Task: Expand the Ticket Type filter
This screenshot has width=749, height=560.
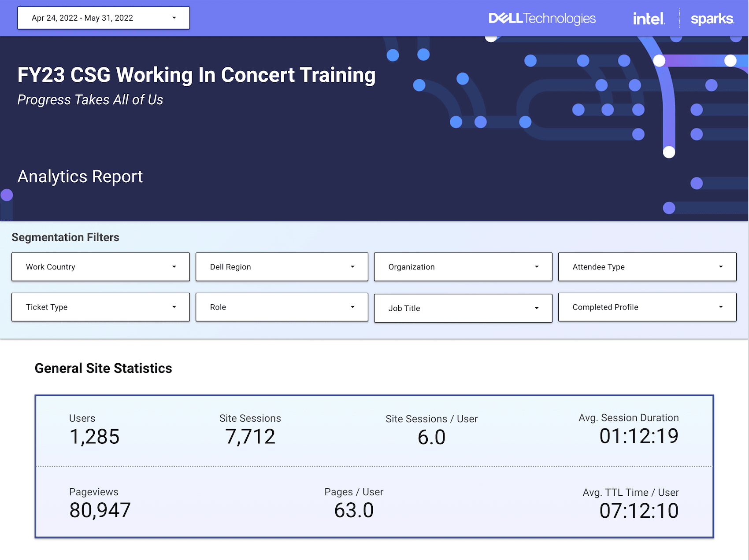Action: (x=100, y=307)
